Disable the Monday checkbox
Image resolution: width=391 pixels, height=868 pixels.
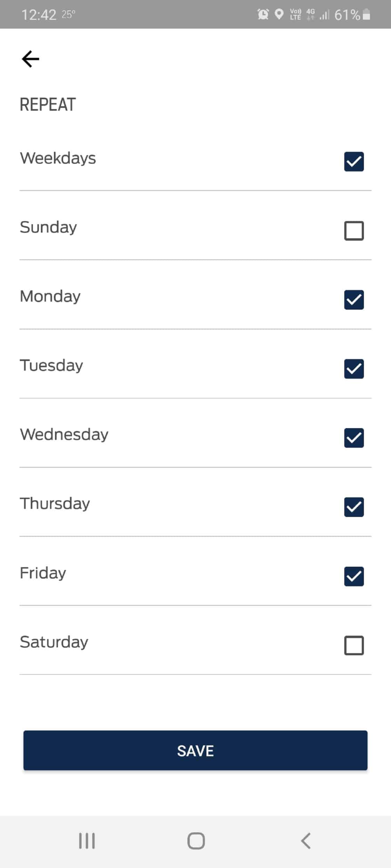[354, 300]
